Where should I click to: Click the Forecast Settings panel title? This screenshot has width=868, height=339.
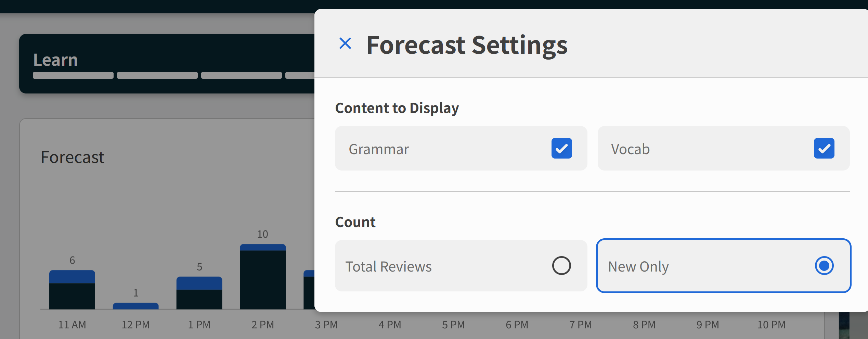[x=467, y=45]
